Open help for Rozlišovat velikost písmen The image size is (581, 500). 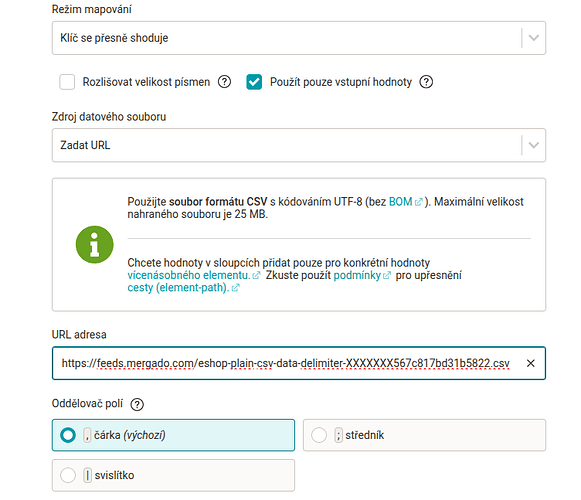224,82
